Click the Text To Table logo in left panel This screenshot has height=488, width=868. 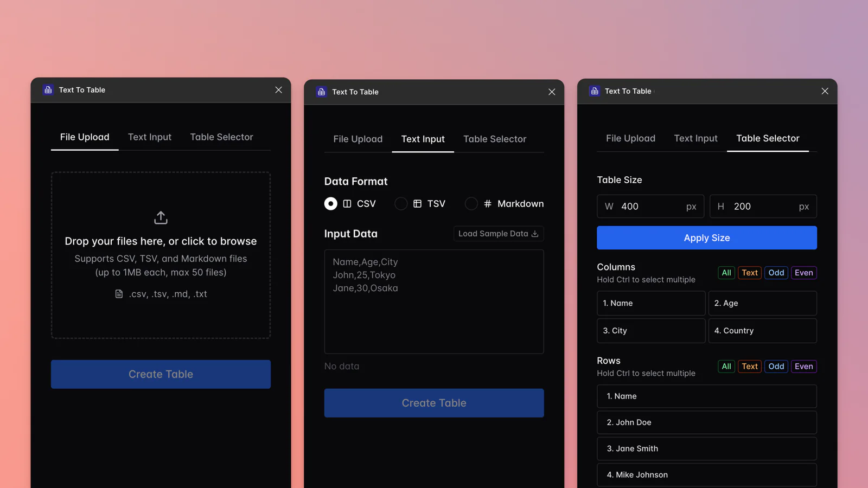point(48,90)
